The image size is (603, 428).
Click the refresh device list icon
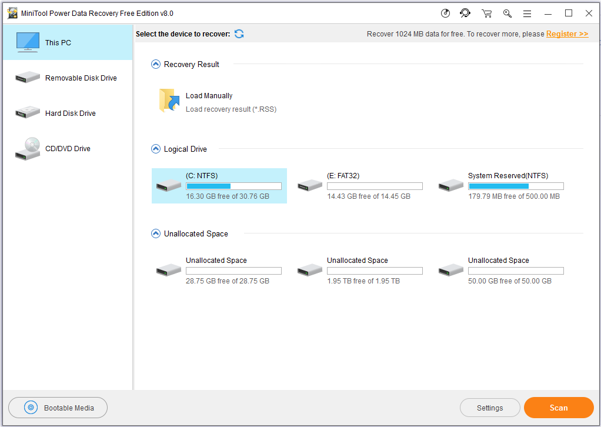tap(239, 34)
